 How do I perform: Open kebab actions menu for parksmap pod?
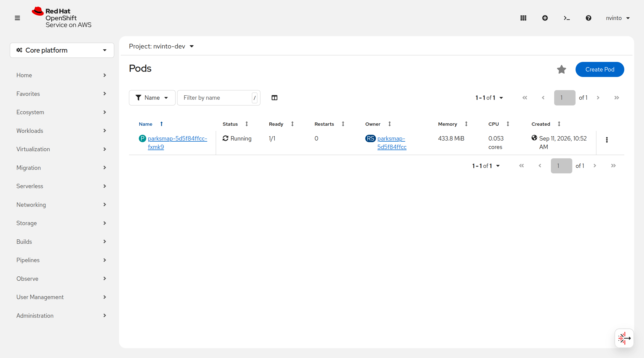[x=607, y=140]
